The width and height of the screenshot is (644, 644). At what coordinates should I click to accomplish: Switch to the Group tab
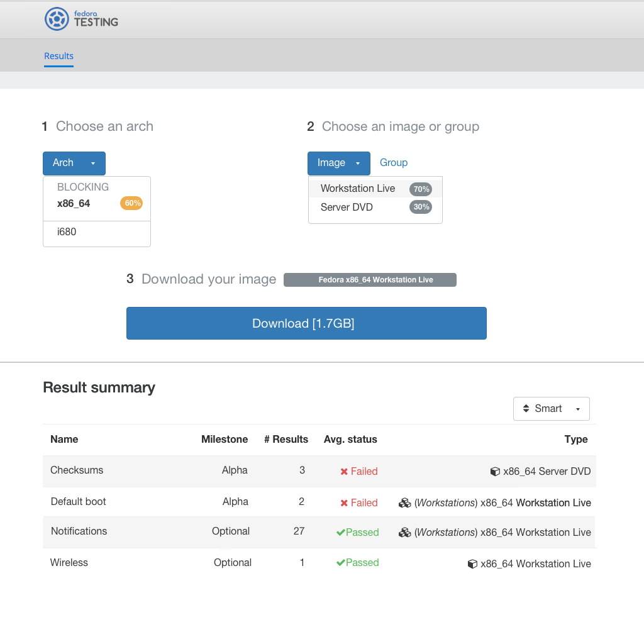[x=394, y=163]
